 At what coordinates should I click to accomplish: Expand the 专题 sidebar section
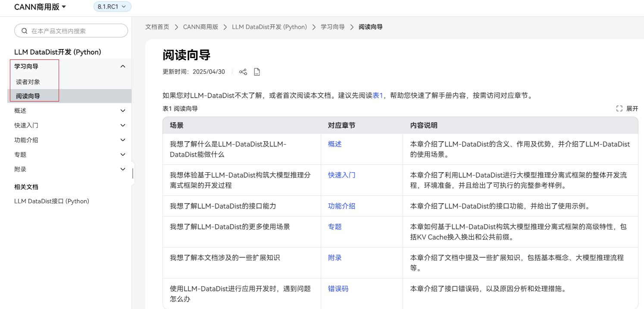[x=123, y=154]
